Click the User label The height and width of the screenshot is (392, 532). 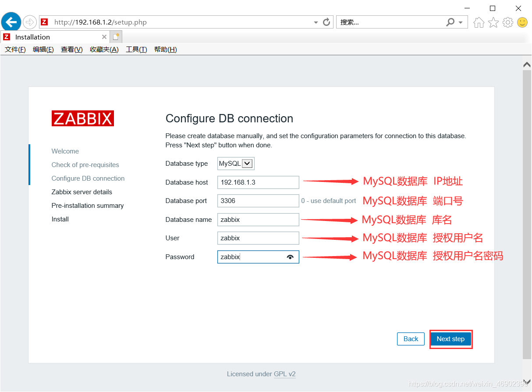pos(173,238)
